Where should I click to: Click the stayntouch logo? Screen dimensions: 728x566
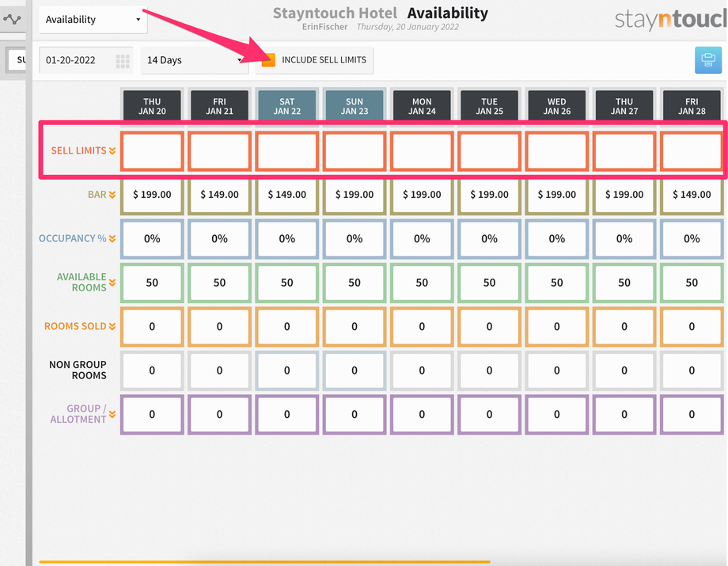[671, 20]
